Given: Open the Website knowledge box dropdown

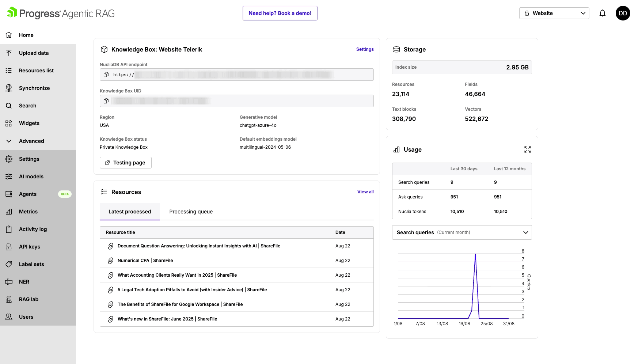Looking at the screenshot, I should click(x=554, y=13).
